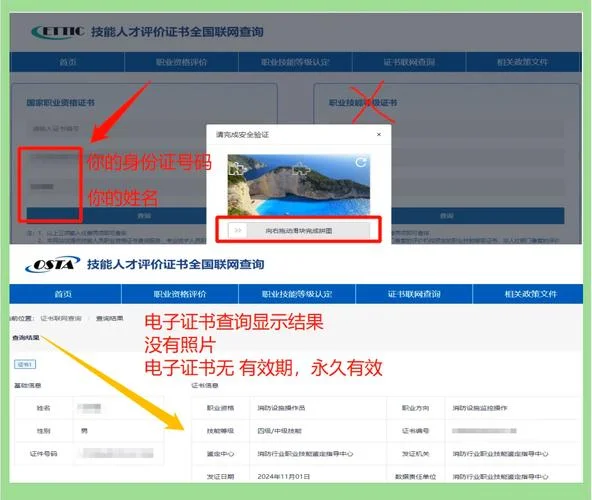Viewport: 592px width, 500px height.
Task: Click the 职业资格 value 消防设施操作员
Action: pyautogui.click(x=281, y=408)
